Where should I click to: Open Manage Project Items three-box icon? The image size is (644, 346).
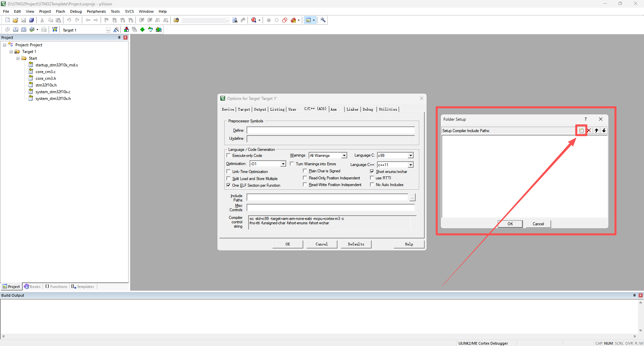pyautogui.click(x=126, y=30)
